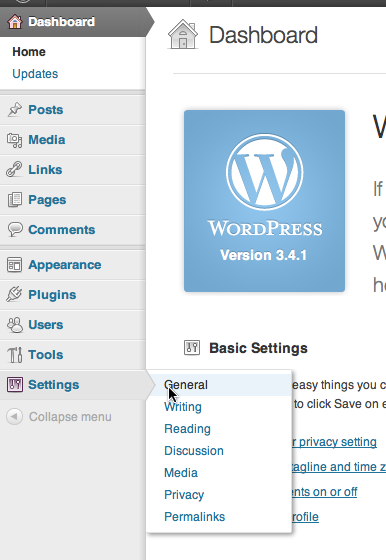Click the Posts pushpin icon
This screenshot has height=560, width=386.
15,110
